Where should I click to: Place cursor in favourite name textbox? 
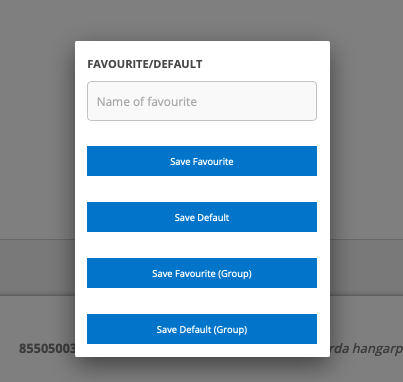tap(202, 101)
